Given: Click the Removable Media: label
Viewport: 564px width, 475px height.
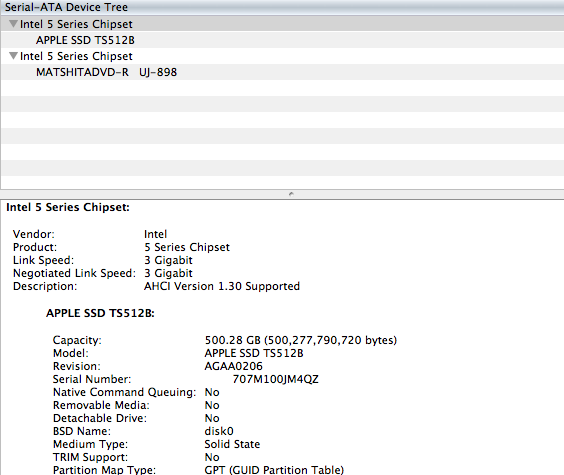Looking at the screenshot, I should click(x=101, y=405).
